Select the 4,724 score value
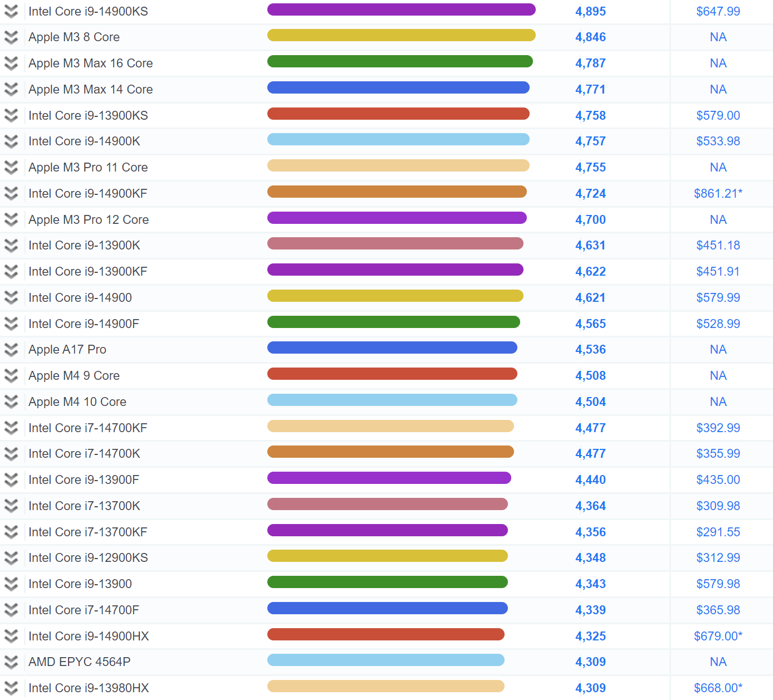773x700 pixels. coord(590,194)
